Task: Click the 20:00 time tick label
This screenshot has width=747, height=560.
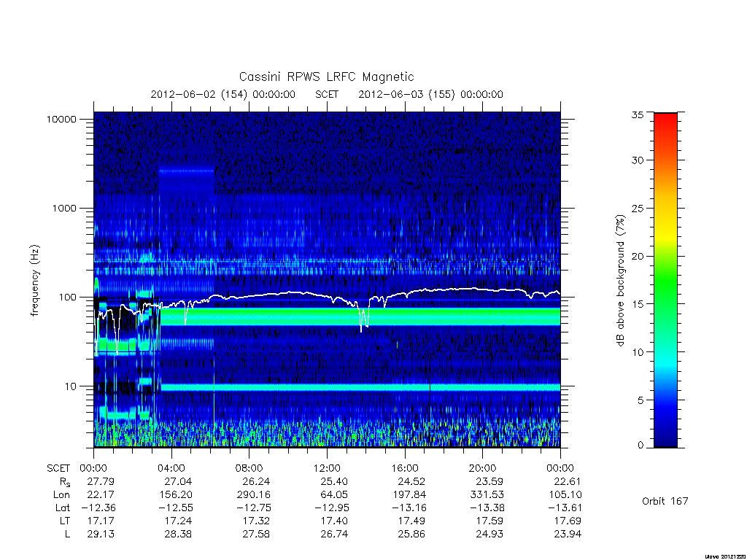Action: (x=483, y=469)
